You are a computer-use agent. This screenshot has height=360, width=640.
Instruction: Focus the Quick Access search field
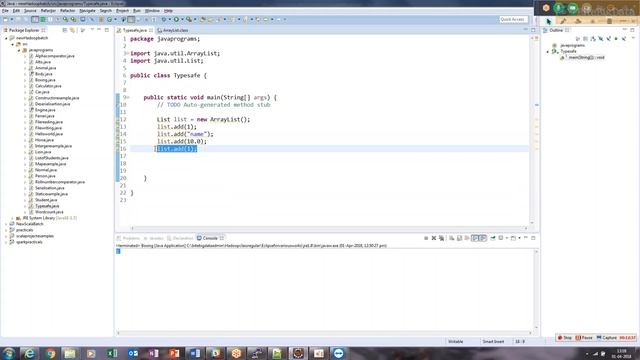(513, 19)
